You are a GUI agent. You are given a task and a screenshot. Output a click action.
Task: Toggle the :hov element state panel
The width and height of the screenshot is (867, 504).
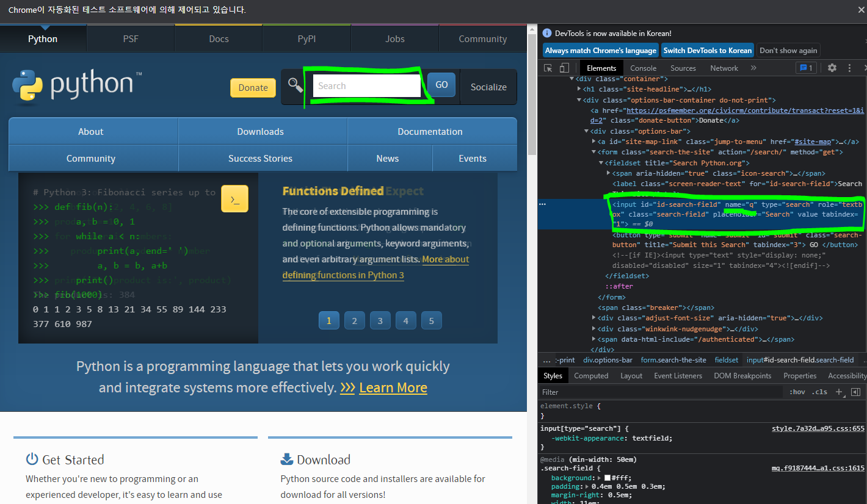pos(797,392)
